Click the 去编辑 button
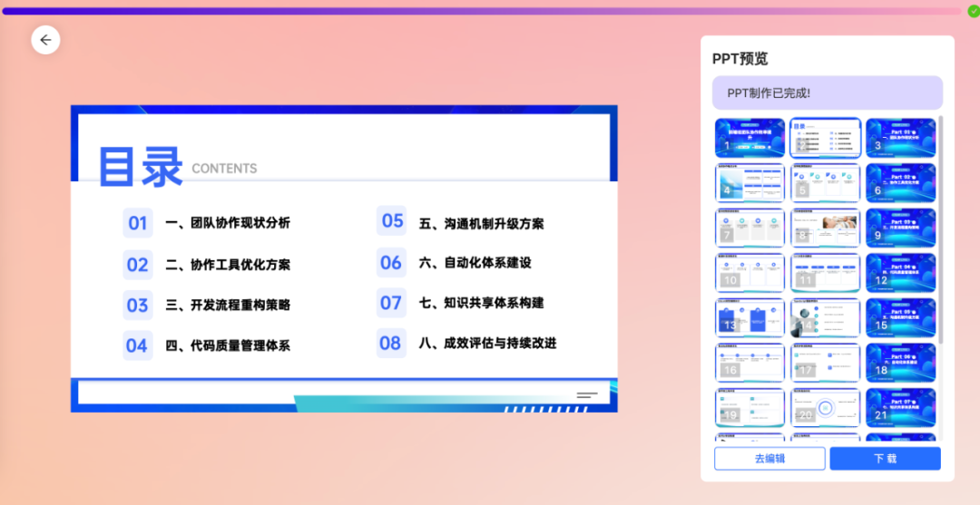980x505 pixels. (x=769, y=458)
